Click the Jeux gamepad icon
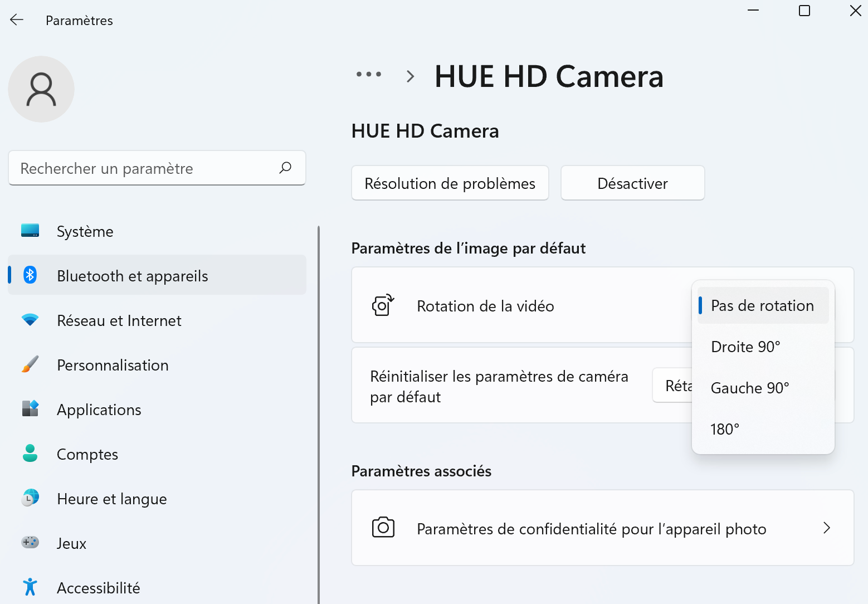This screenshot has width=868, height=604. (x=30, y=542)
